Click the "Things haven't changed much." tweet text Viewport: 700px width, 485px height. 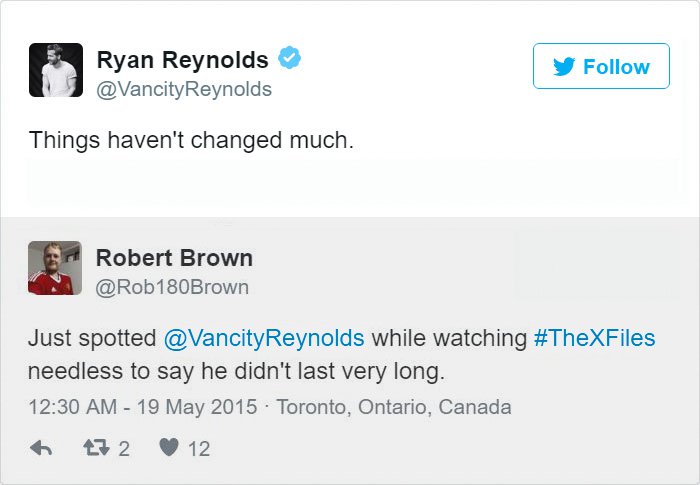(191, 140)
